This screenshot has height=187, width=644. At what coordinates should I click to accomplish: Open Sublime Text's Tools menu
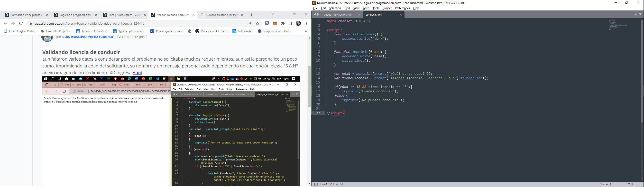[376, 8]
